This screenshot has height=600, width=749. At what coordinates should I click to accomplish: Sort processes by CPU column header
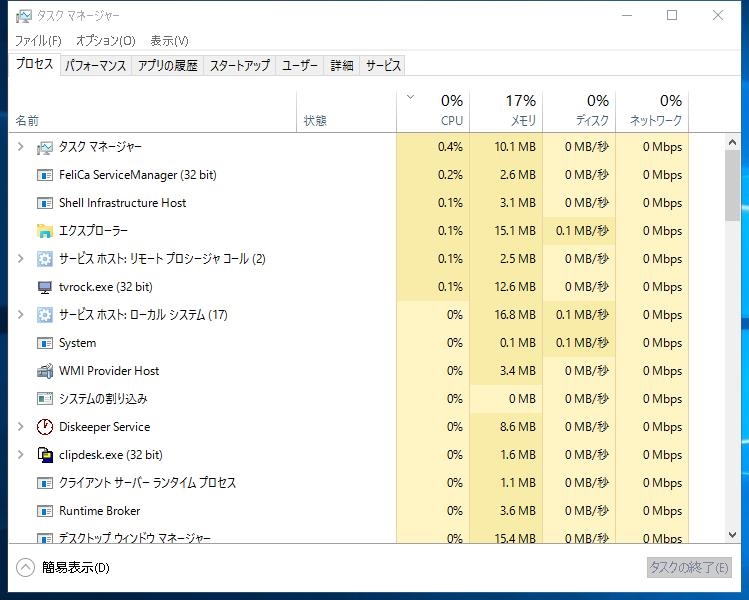tap(433, 111)
